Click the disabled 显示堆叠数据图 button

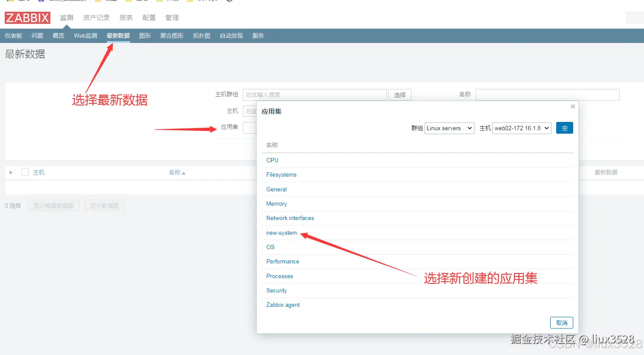tap(53, 206)
